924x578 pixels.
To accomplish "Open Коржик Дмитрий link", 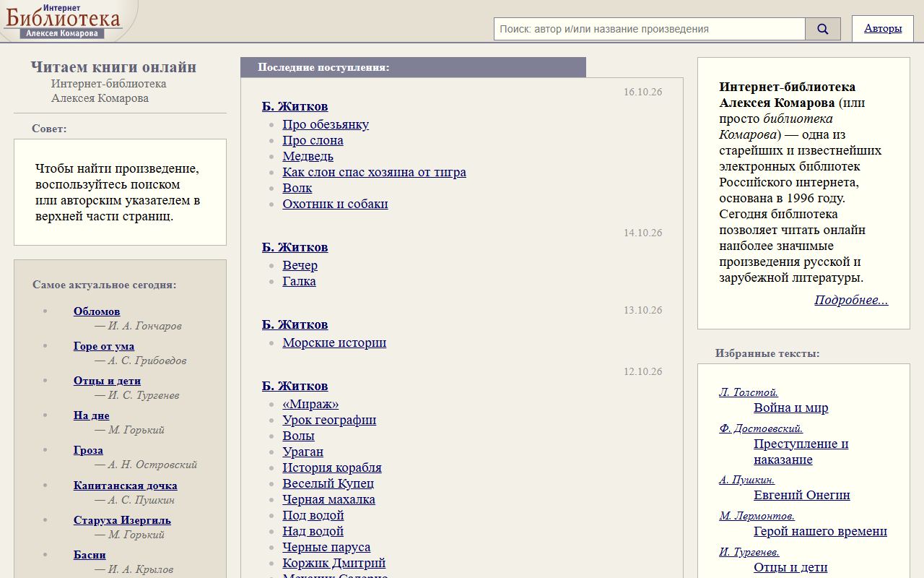I will [334, 563].
